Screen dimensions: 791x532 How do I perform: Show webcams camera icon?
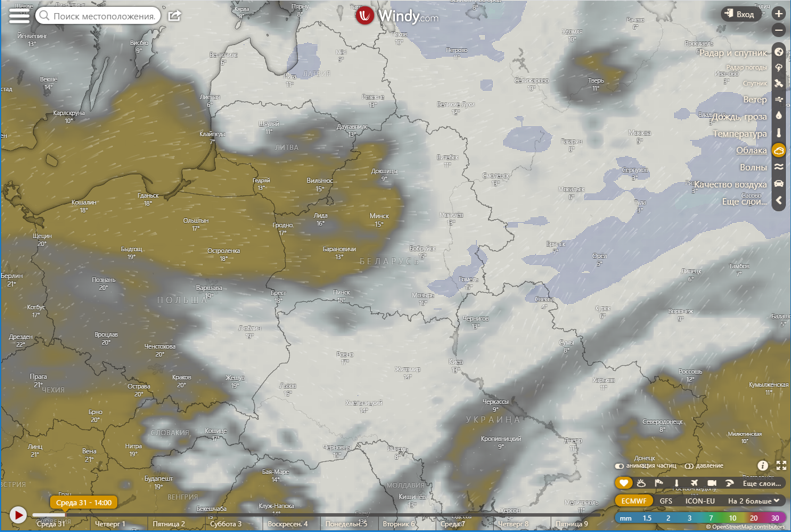coord(712,483)
